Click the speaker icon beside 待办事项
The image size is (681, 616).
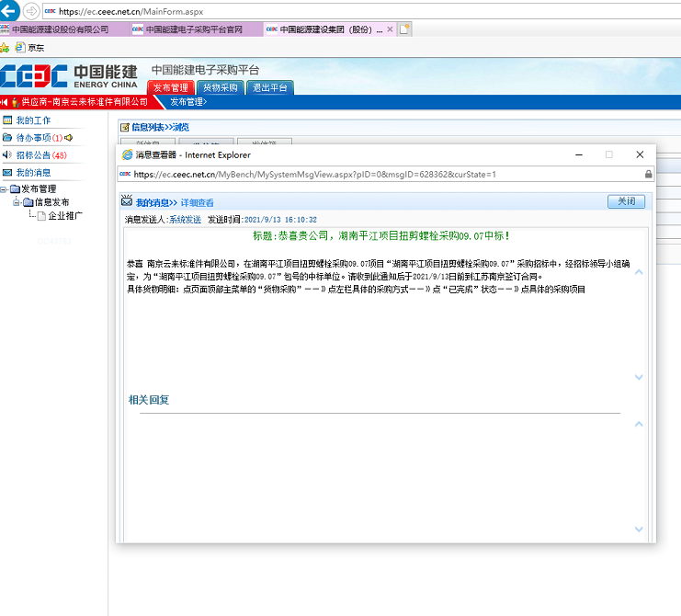coord(69,138)
